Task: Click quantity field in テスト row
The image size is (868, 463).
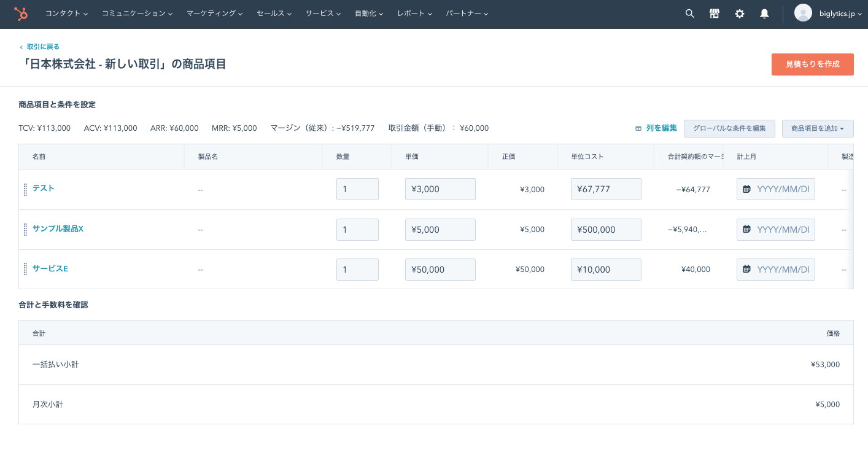Action: (x=357, y=189)
